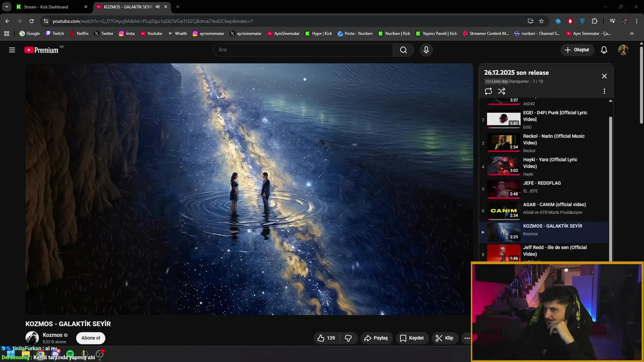Bookmark this page with star icon
Image resolution: width=644 pixels, height=362 pixels.
tap(541, 21)
